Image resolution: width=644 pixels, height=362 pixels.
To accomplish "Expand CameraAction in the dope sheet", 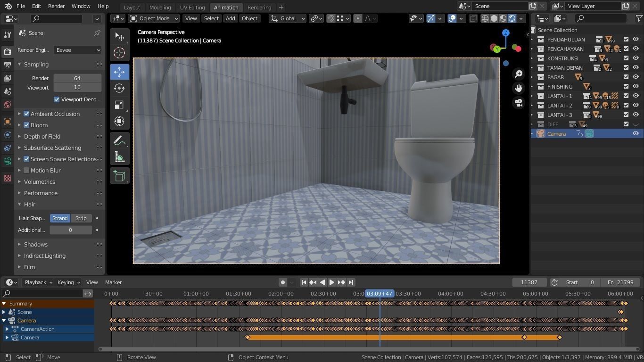I will tap(7, 329).
